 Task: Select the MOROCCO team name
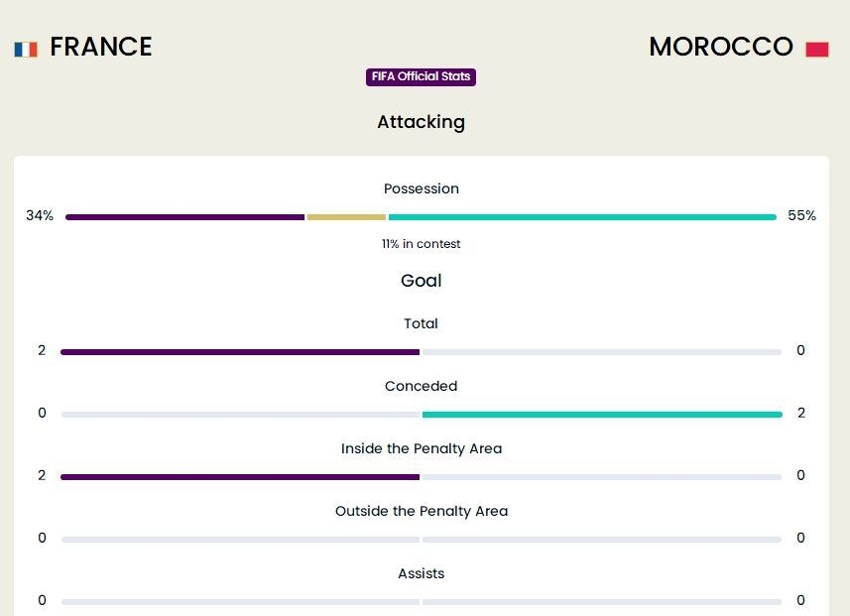click(721, 47)
